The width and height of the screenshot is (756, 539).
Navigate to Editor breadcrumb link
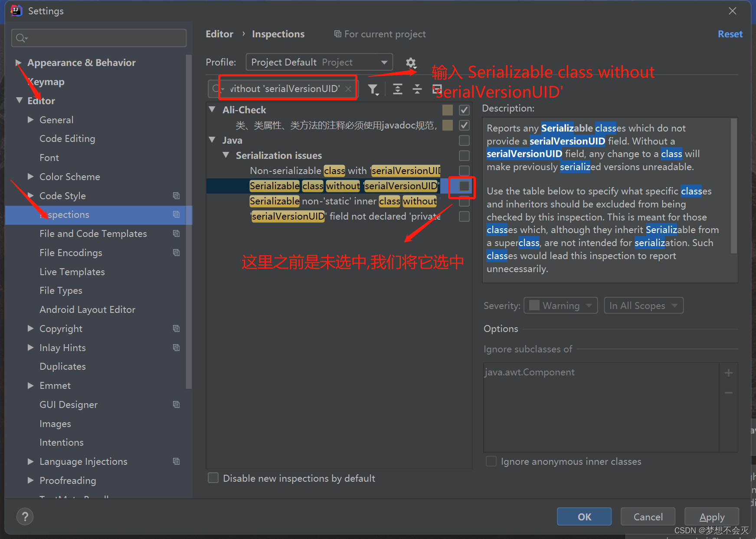coord(219,34)
